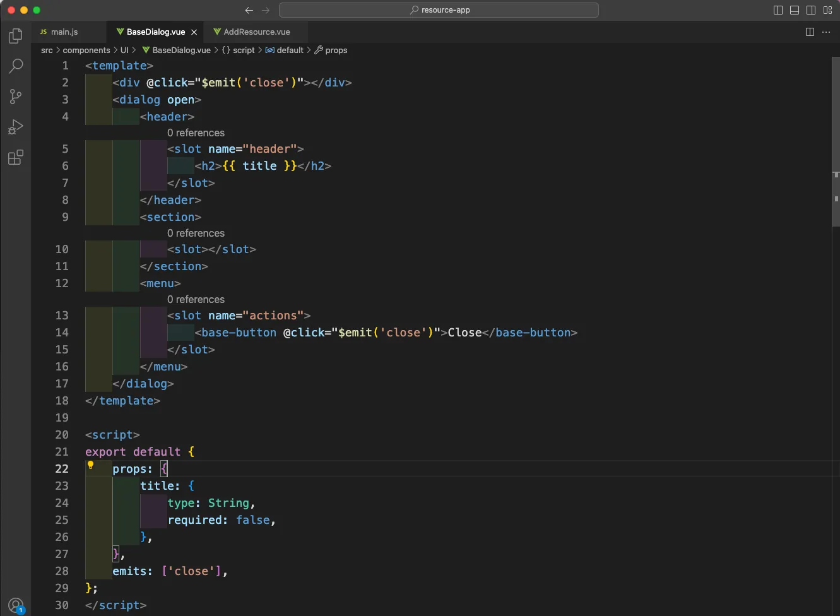Click line number 22 in the gutter
Screen dimensions: 840x616
coord(62,469)
